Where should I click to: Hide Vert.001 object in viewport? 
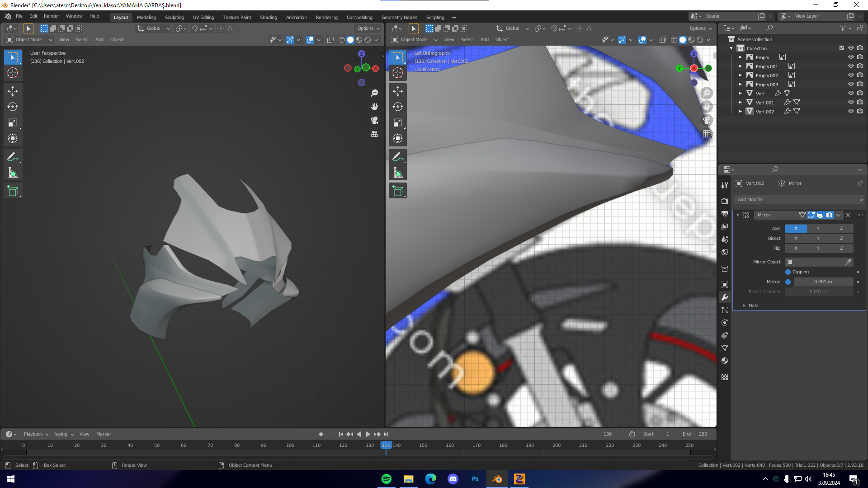850,102
